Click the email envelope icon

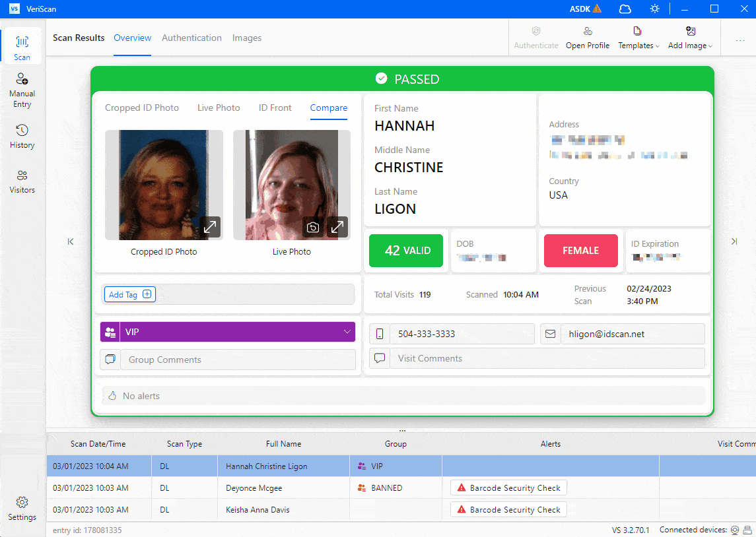click(550, 334)
